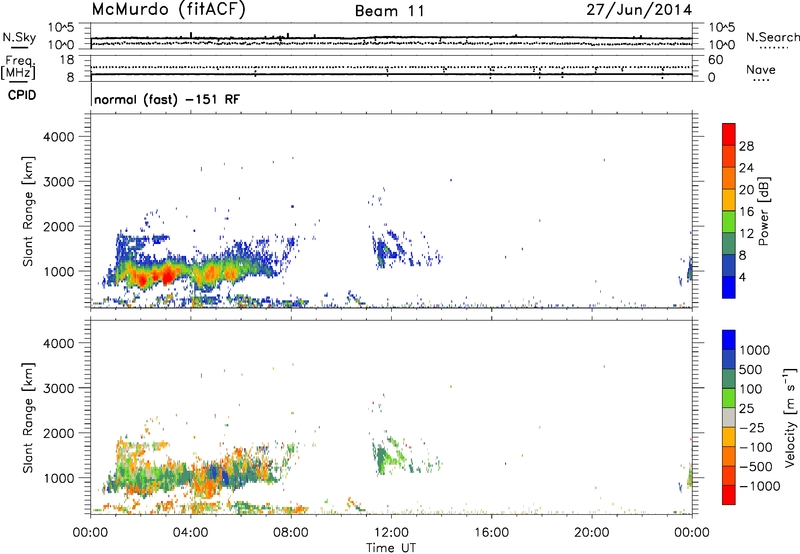800x554 pixels.
Task: Click the 4000 tick in power panel
Action: coord(58,137)
